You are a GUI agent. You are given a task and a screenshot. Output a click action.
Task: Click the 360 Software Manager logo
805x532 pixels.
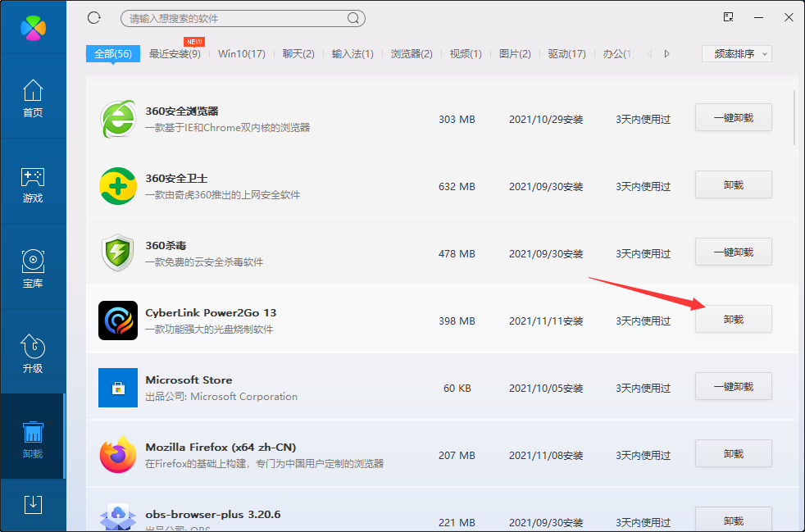pyautogui.click(x=33, y=28)
